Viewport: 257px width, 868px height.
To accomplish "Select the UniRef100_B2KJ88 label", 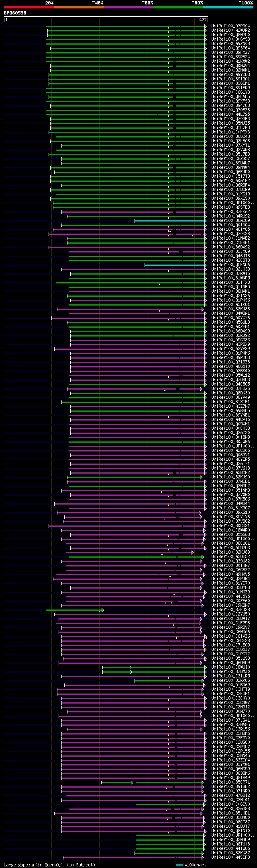I will [230, 309].
